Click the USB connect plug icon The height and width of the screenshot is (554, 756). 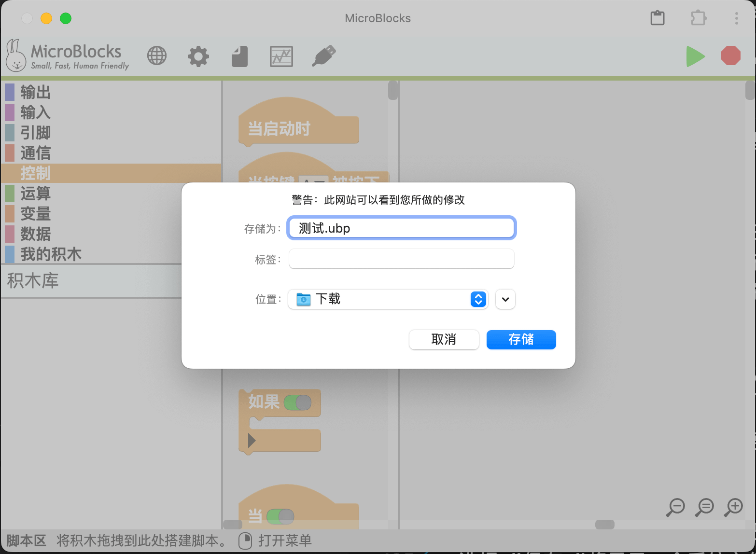coord(323,56)
